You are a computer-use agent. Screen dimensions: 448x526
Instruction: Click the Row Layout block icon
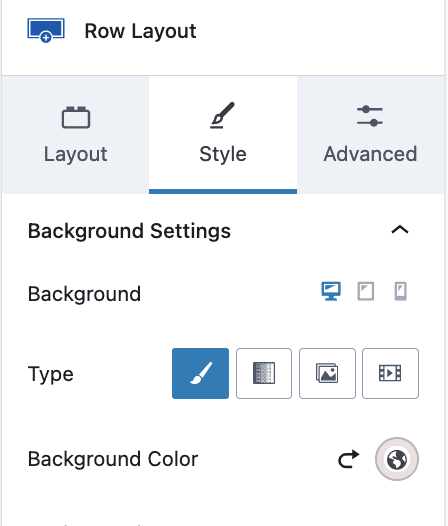(46, 31)
